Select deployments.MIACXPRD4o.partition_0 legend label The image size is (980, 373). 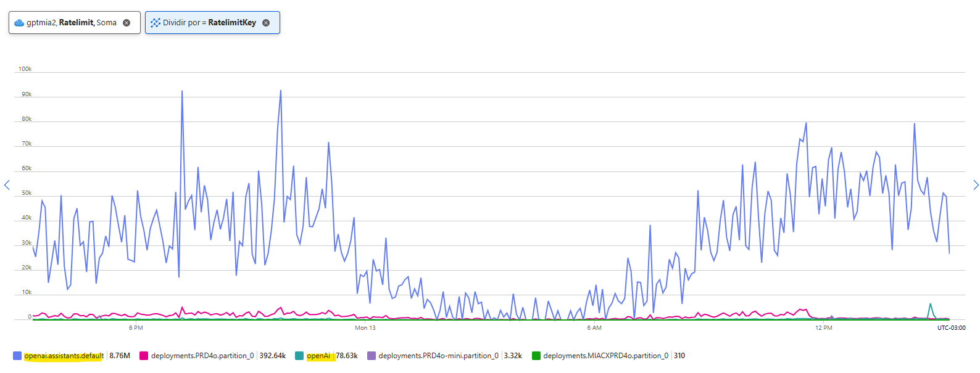[x=606, y=356]
